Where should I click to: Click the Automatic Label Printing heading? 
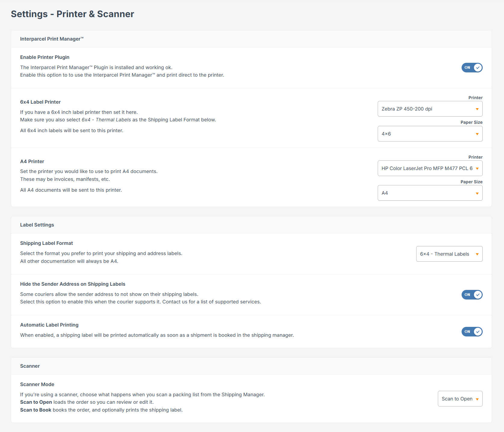(x=49, y=325)
